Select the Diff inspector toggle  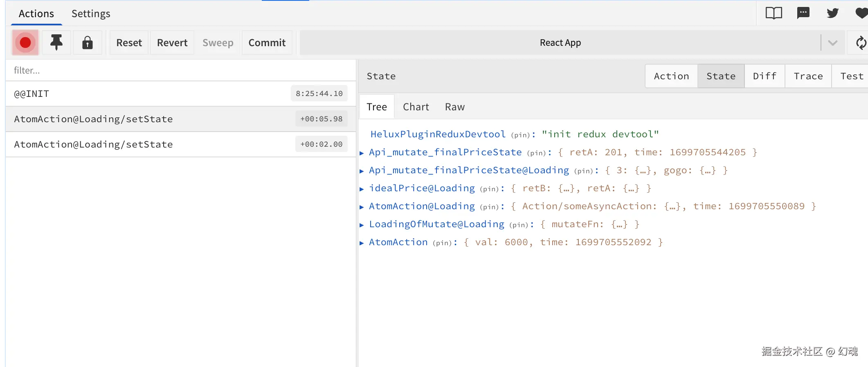(x=765, y=76)
